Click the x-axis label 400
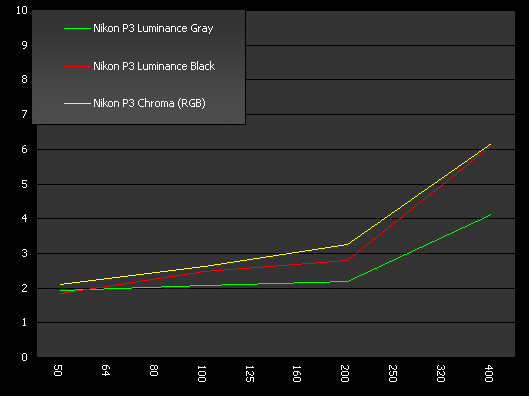 [x=489, y=373]
